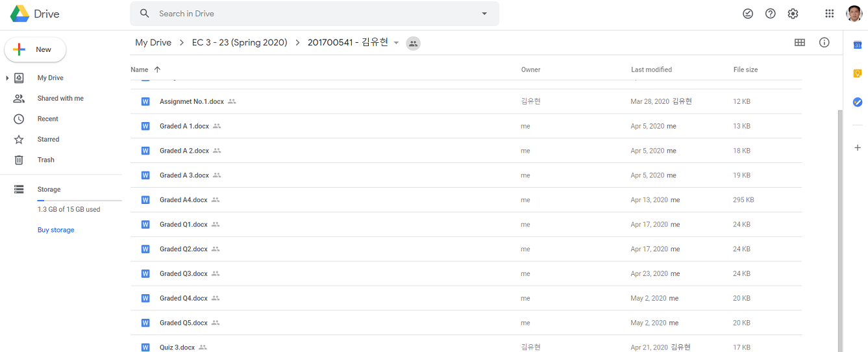Image resolution: width=868 pixels, height=352 pixels.
Task: Click the Word icon of Graded Q4.docx
Action: [145, 298]
